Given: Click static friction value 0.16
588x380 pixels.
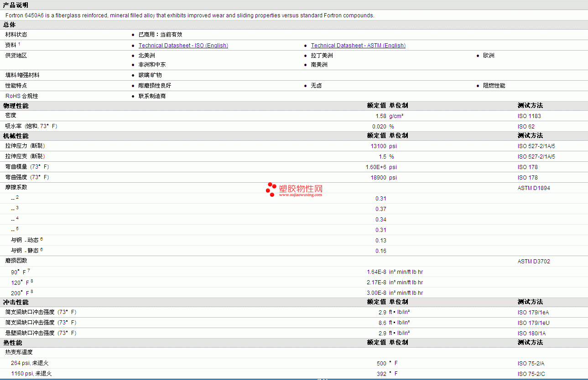Looking at the screenshot, I should pos(381,251).
